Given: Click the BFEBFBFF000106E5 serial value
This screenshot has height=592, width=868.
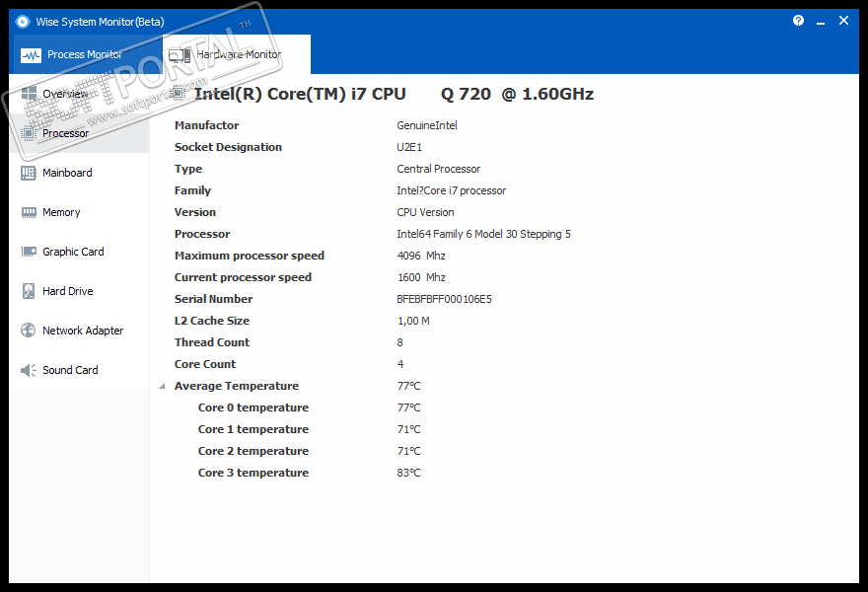Looking at the screenshot, I should coord(444,299).
